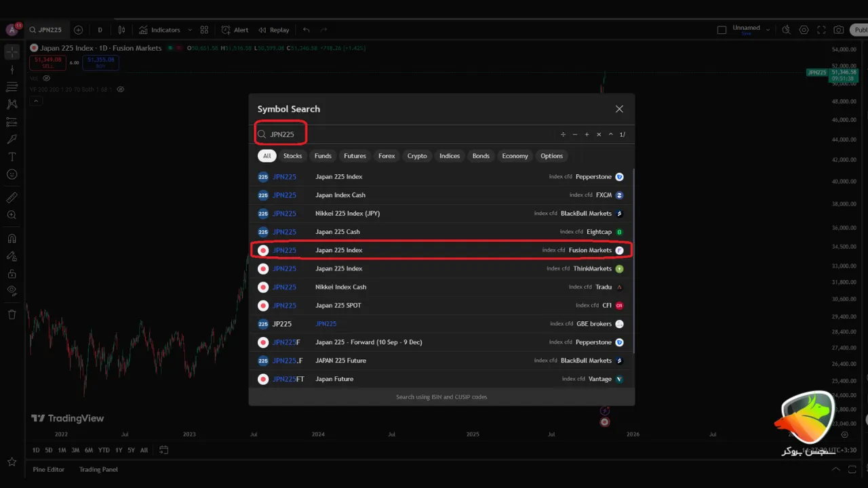Start bar Replay mode
868x488 pixels.
pos(273,30)
